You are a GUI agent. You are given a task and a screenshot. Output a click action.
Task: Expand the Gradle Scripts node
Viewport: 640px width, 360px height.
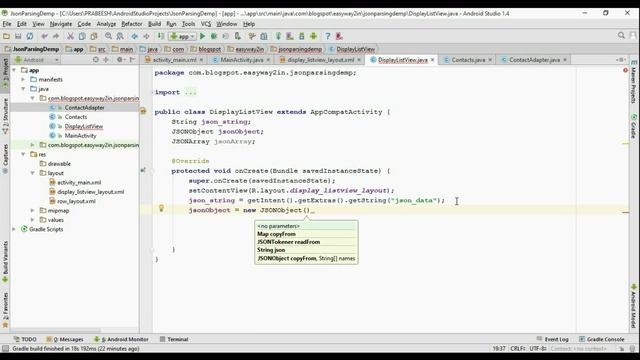(14, 229)
